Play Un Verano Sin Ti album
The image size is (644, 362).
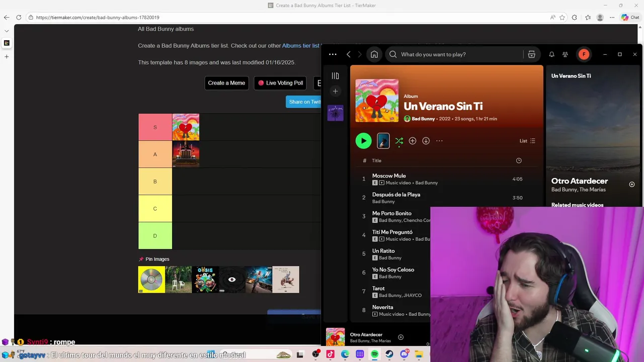363,141
